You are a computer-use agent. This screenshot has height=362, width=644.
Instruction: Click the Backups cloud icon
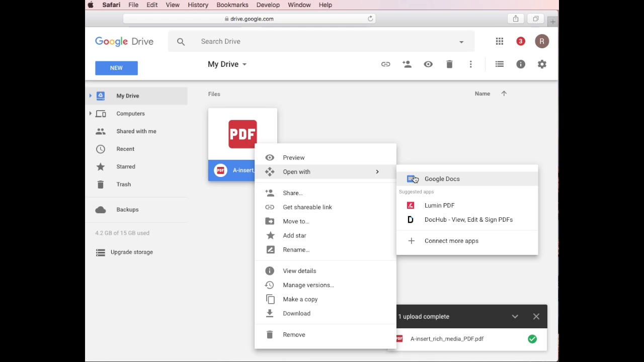101,210
